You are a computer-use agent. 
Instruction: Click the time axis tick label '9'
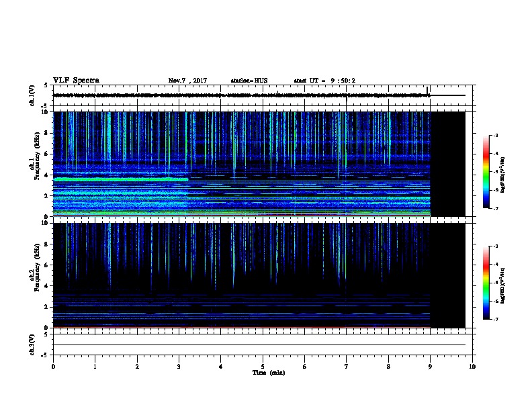tap(430, 366)
